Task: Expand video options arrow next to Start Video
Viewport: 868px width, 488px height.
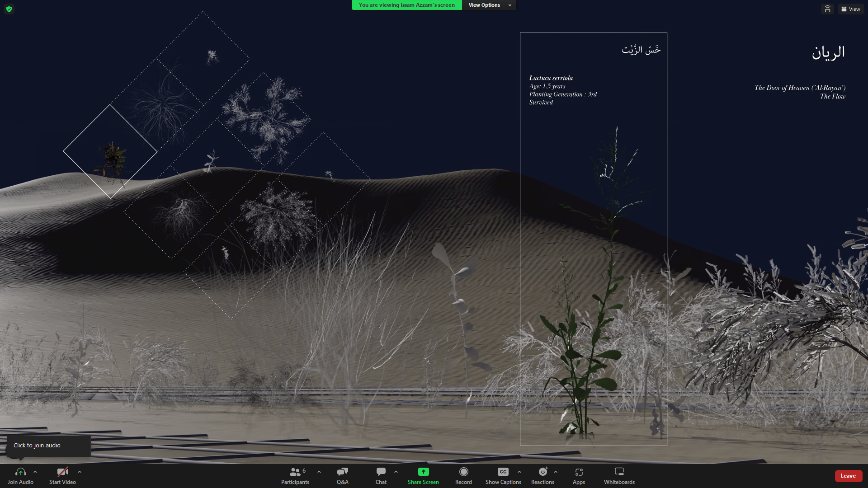Action: tap(80, 472)
